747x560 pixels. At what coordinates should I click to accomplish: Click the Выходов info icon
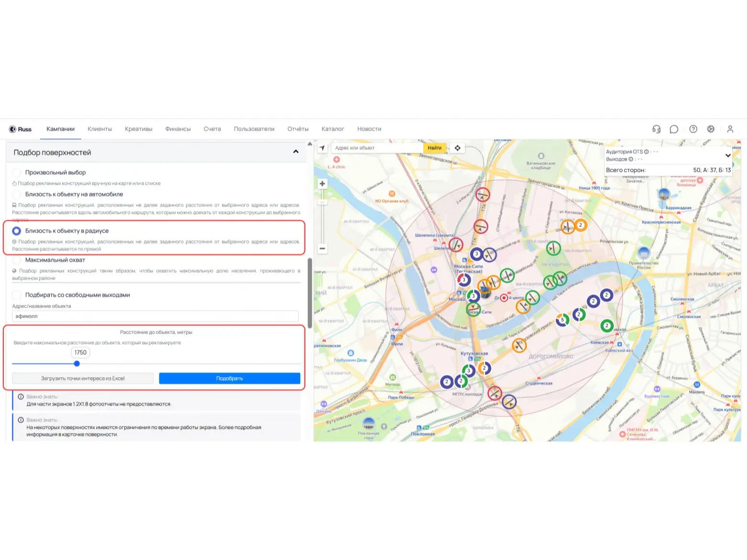coord(631,159)
